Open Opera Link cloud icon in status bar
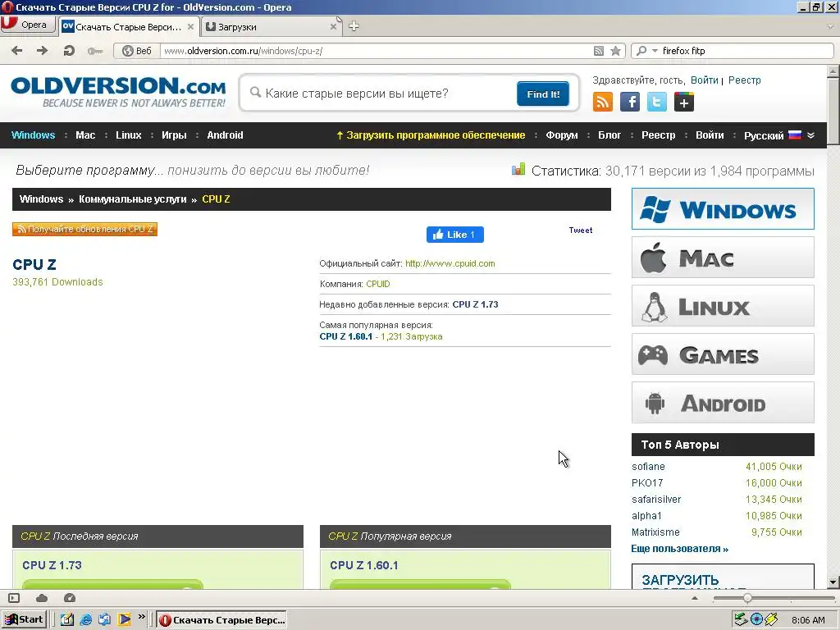Image resolution: width=840 pixels, height=630 pixels. point(42,598)
